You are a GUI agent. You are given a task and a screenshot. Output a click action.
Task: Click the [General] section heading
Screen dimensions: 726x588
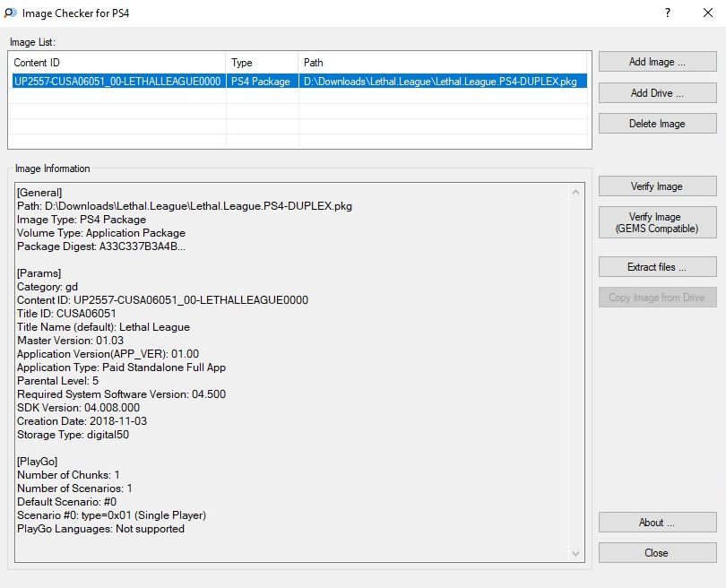[x=39, y=193]
